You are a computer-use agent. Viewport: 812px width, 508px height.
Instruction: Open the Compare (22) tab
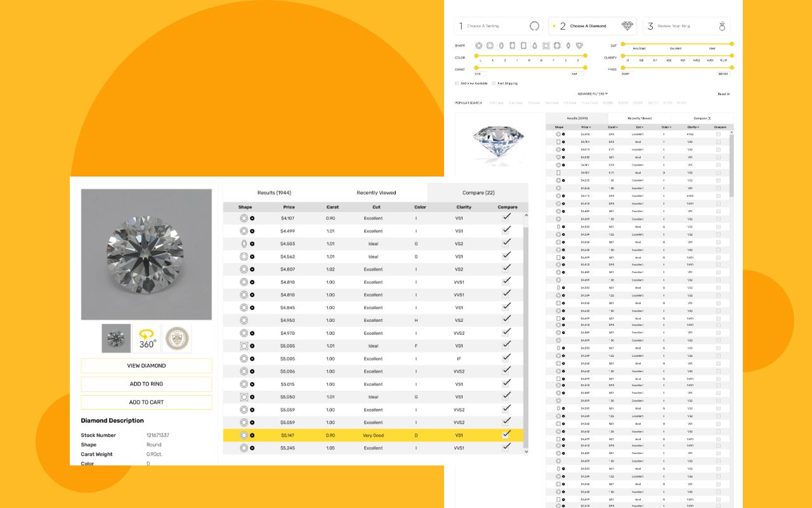(x=478, y=192)
